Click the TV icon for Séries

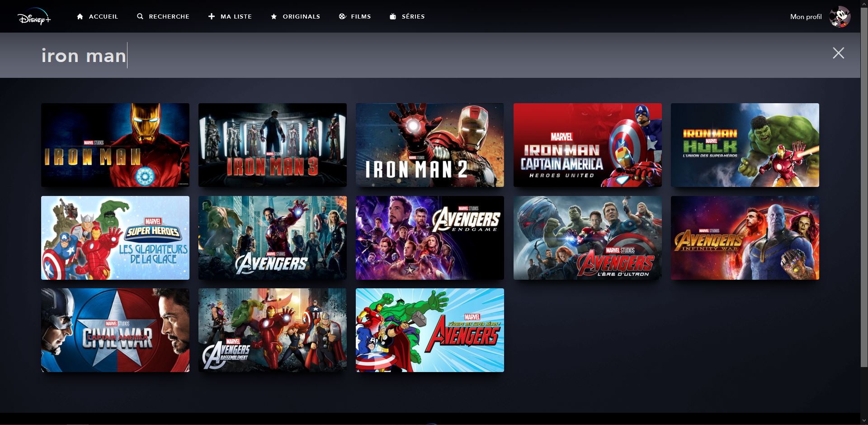tap(393, 16)
